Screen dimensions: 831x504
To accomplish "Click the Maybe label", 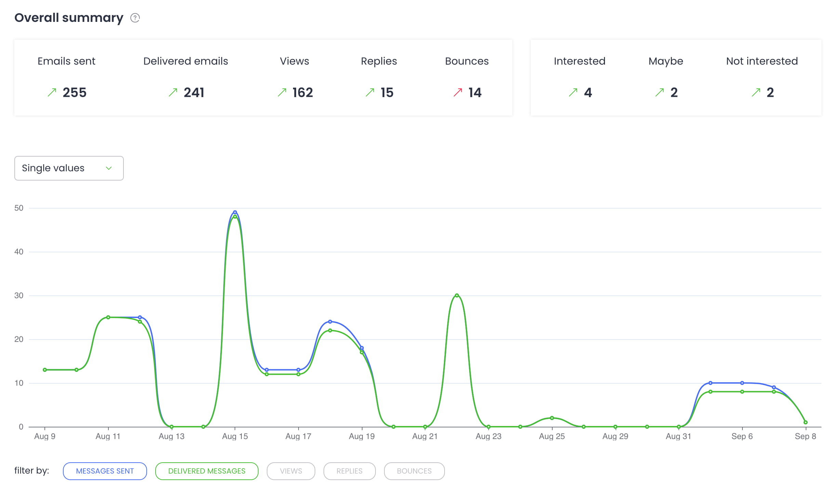I will tap(666, 62).
